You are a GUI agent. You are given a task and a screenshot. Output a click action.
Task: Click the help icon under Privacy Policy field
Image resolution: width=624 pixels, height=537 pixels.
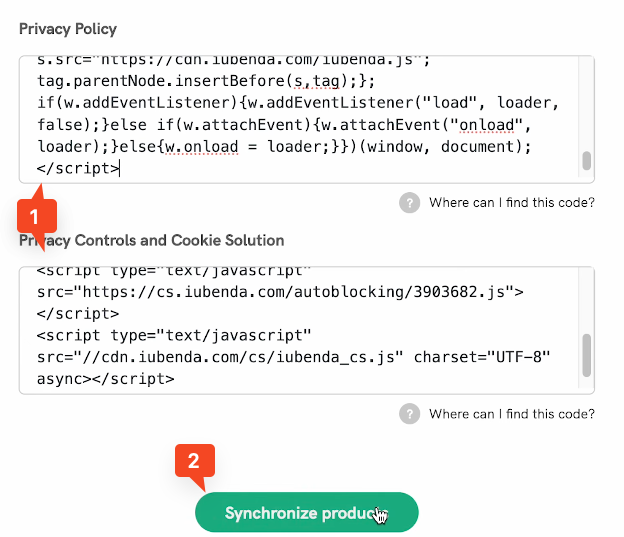tap(409, 203)
